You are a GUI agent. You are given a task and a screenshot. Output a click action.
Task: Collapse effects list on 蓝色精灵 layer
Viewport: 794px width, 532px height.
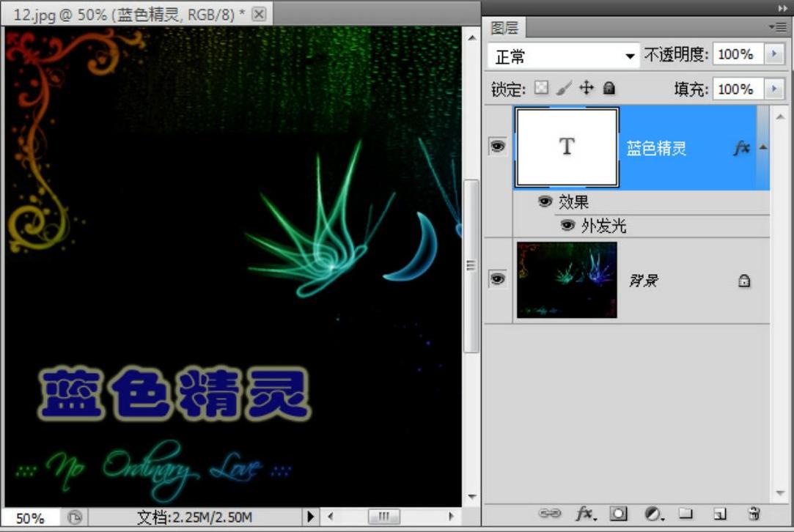tap(763, 147)
